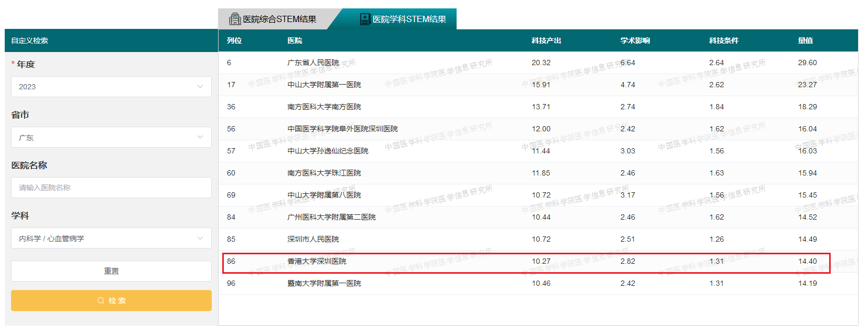The height and width of the screenshot is (331, 868).
Task: Select hospital name 南方医科大学南方医院
Action: click(324, 107)
